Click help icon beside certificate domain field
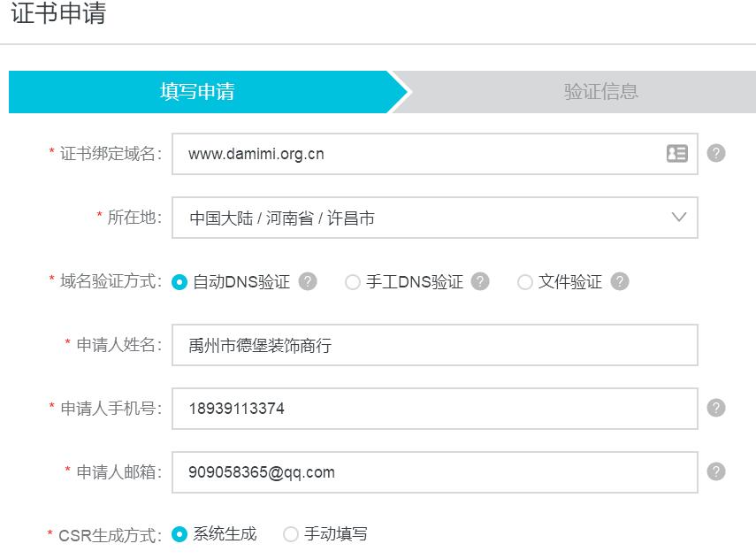756x559 pixels. click(x=716, y=153)
